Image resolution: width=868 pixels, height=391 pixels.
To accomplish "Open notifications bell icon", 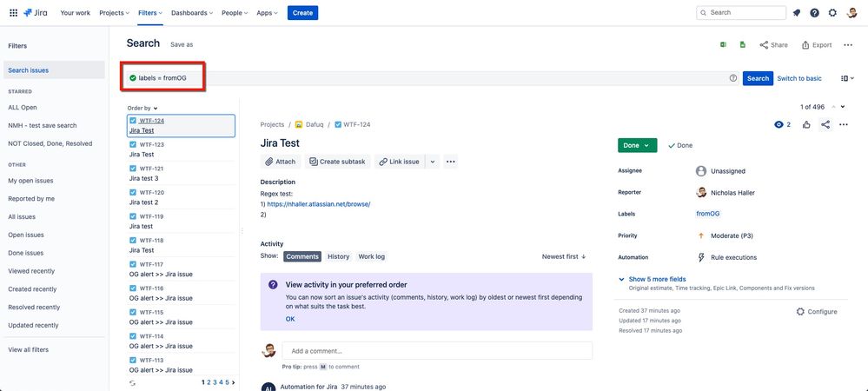I will [797, 13].
